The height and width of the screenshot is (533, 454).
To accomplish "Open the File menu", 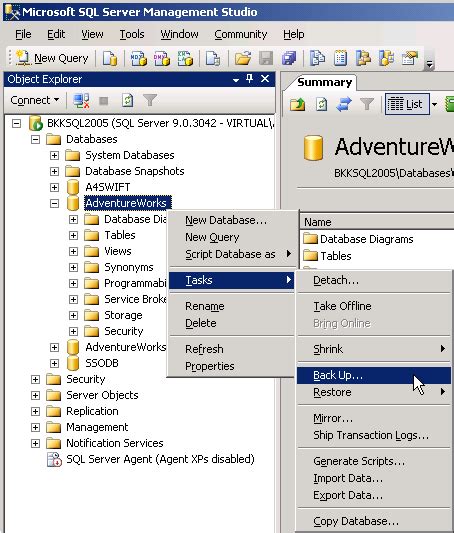I will 23,34.
